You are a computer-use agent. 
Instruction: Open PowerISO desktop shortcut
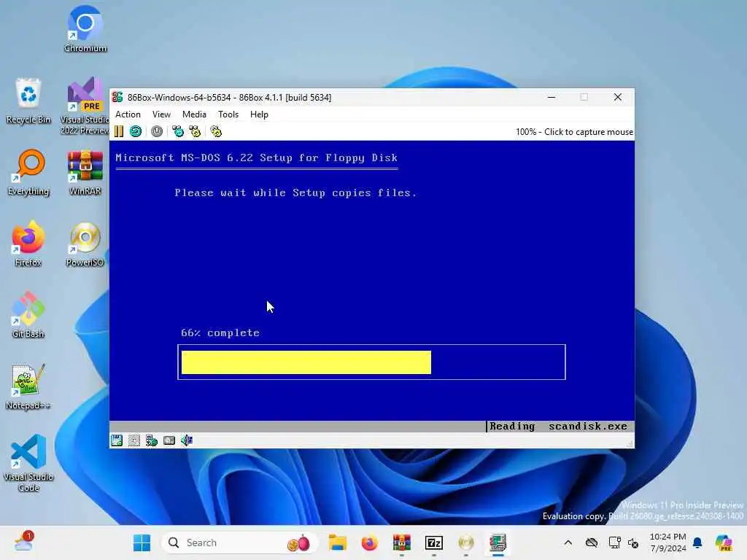click(85, 244)
